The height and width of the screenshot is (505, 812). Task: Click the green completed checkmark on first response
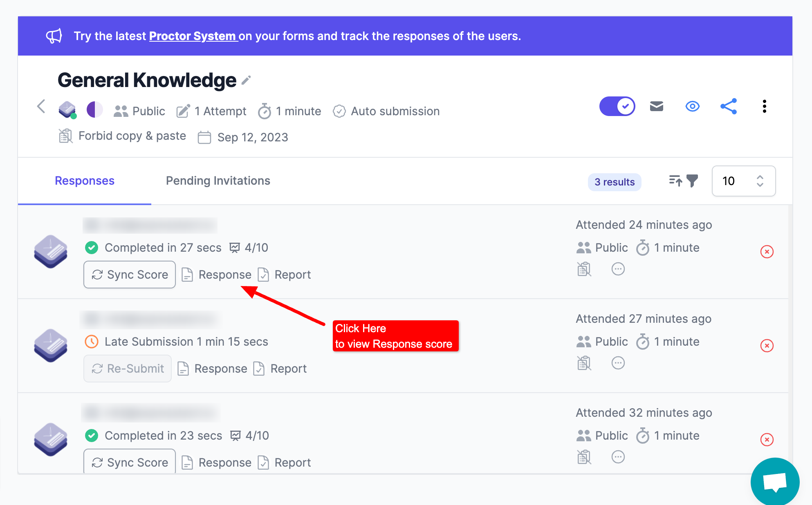pyautogui.click(x=92, y=248)
